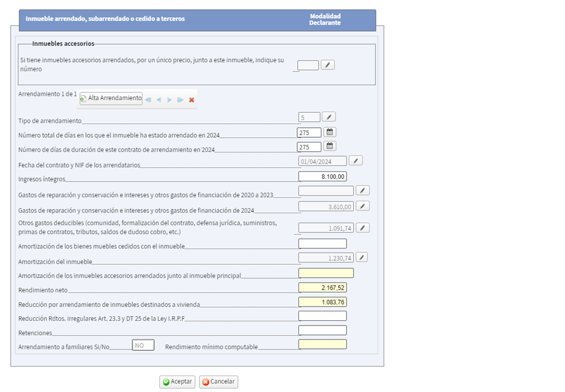Select Amortización del inmueble field 1.230,74
Image resolution: width=565 pixels, height=392 pixels.
pyautogui.click(x=326, y=258)
